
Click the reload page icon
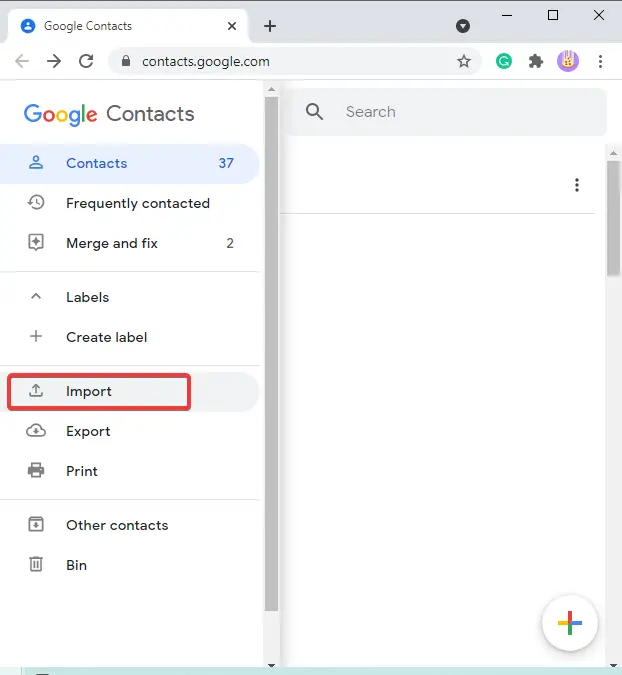tap(86, 61)
